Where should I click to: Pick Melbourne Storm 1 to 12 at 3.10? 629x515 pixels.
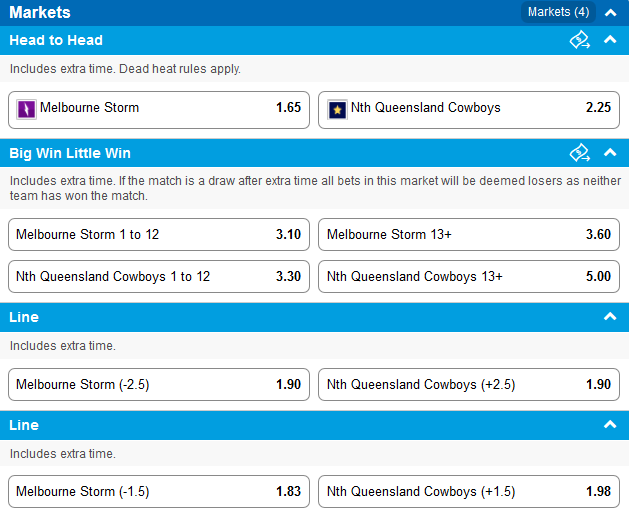pyautogui.click(x=159, y=235)
